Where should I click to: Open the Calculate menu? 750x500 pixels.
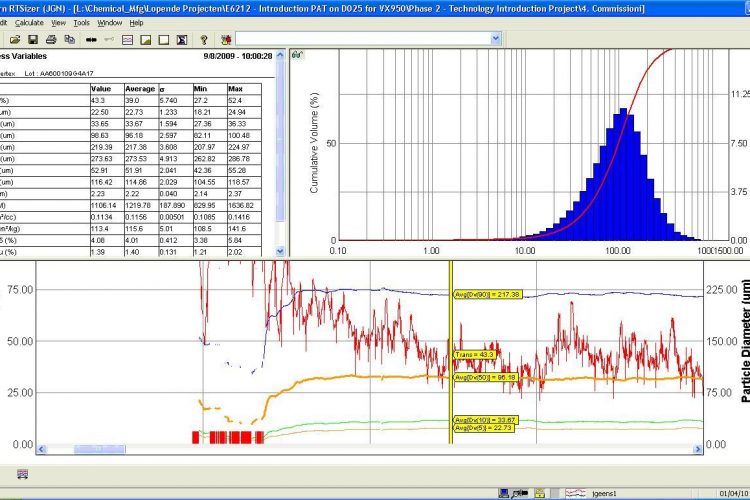[x=29, y=21]
